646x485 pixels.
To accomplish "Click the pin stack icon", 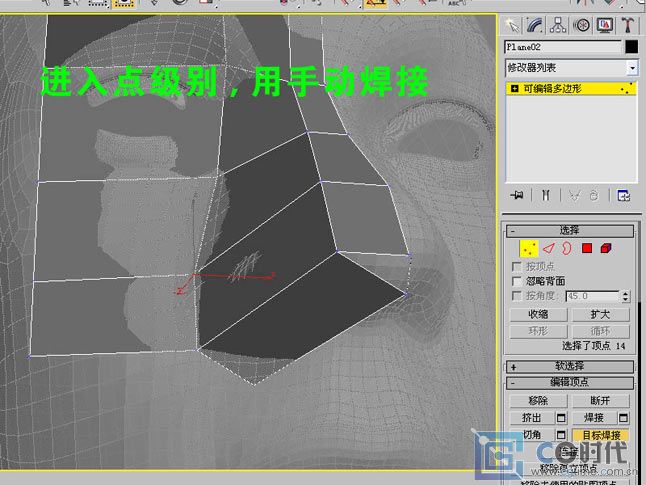I will 516,195.
